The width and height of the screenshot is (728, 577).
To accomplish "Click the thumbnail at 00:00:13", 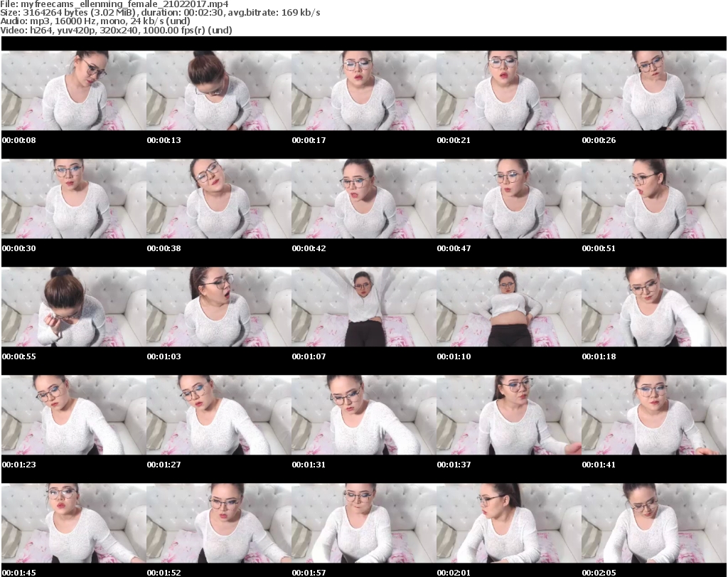I will [x=219, y=90].
